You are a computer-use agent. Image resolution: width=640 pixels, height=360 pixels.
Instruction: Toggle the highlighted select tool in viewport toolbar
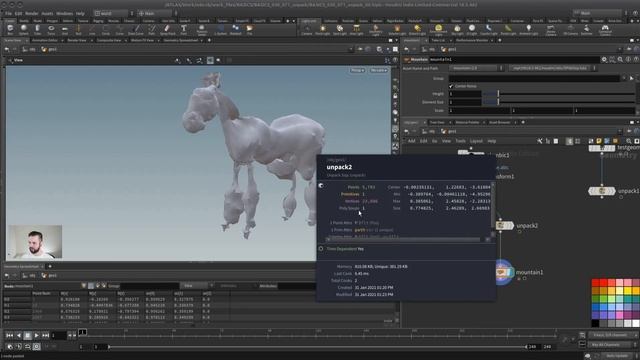click(210, 60)
